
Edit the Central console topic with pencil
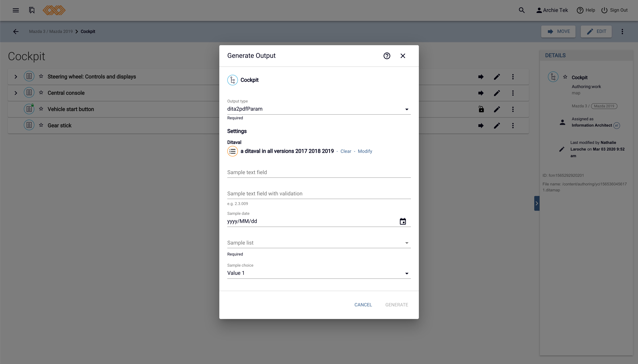tap(497, 93)
